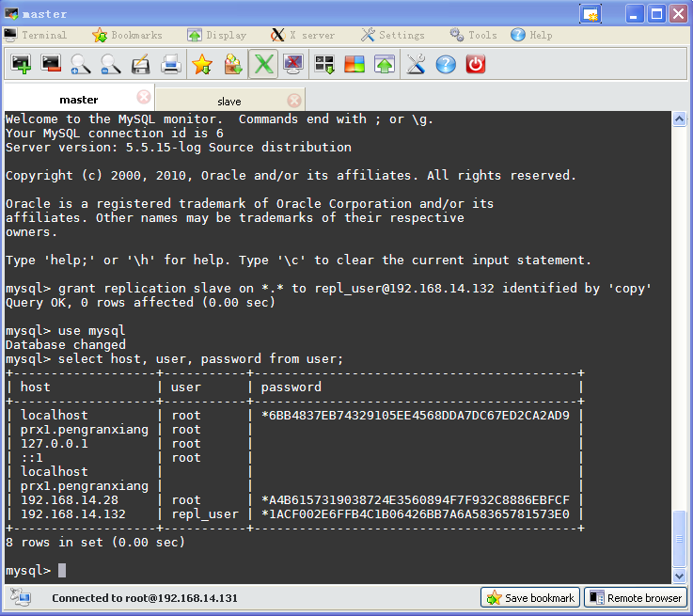Add a bookmark with the star toolbar icon
Viewport: 693px width, 616px height.
[202, 65]
